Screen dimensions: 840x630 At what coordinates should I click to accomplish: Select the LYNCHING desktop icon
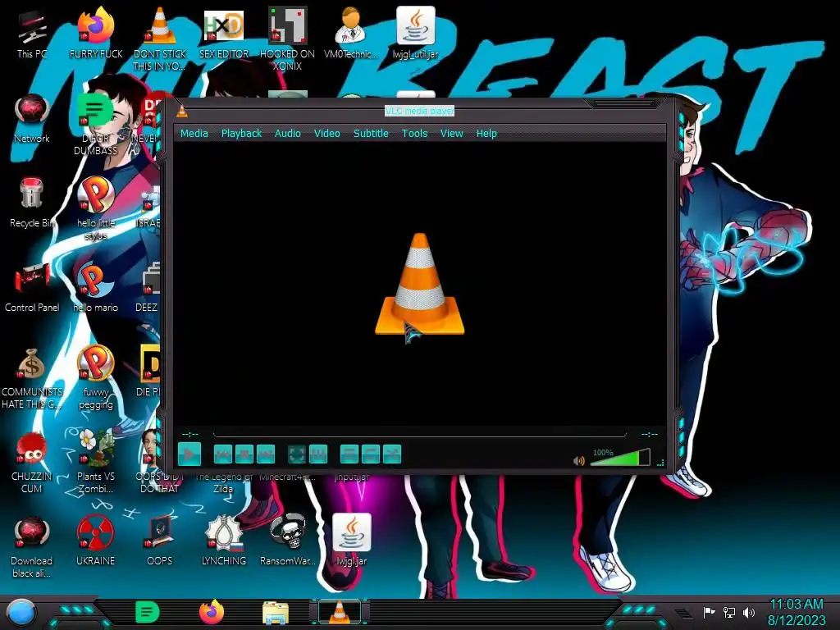click(223, 541)
